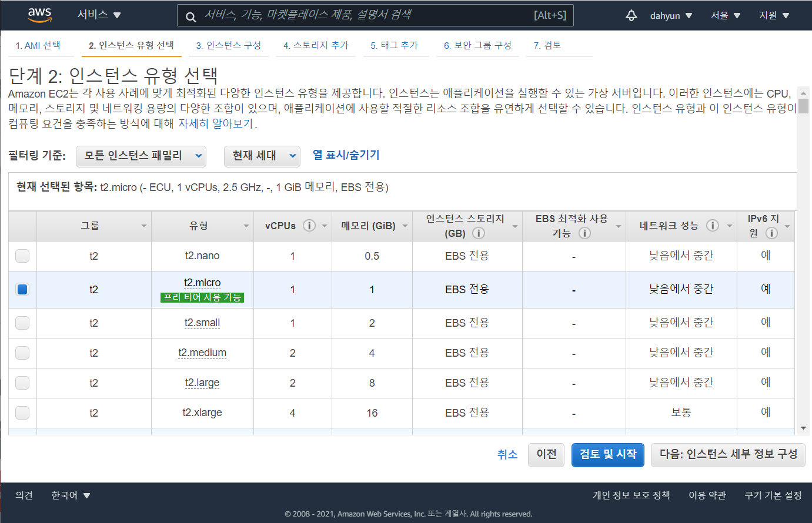Click the 자세히 알아보기 link
Image resolution: width=812 pixels, height=523 pixels.
216,123
